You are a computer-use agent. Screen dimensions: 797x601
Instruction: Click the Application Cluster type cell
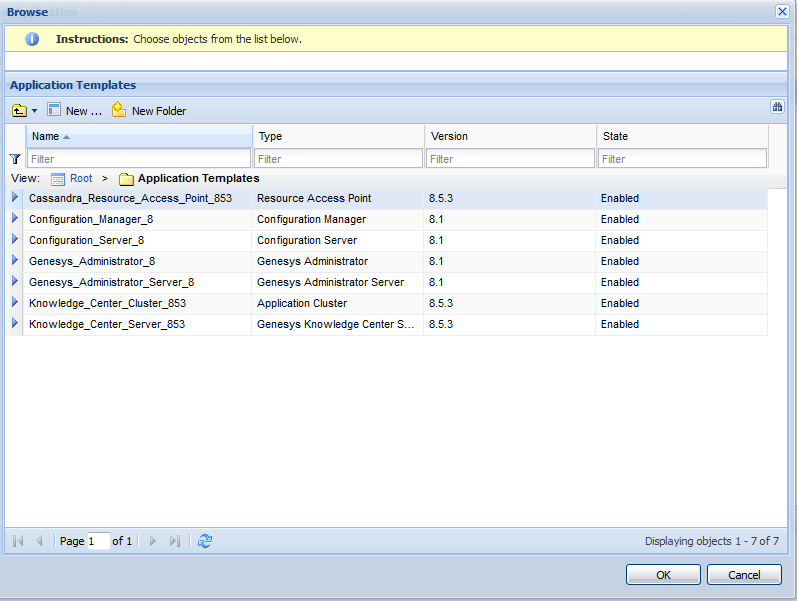point(338,303)
